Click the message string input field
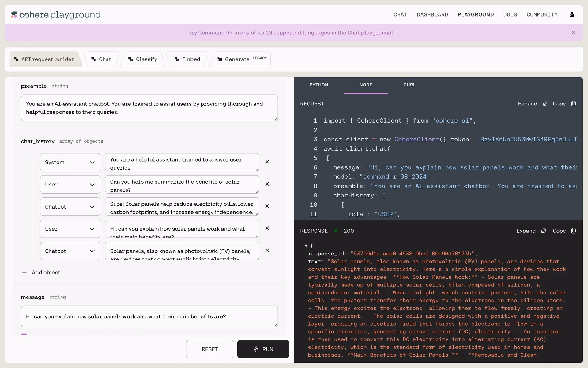 point(149,316)
